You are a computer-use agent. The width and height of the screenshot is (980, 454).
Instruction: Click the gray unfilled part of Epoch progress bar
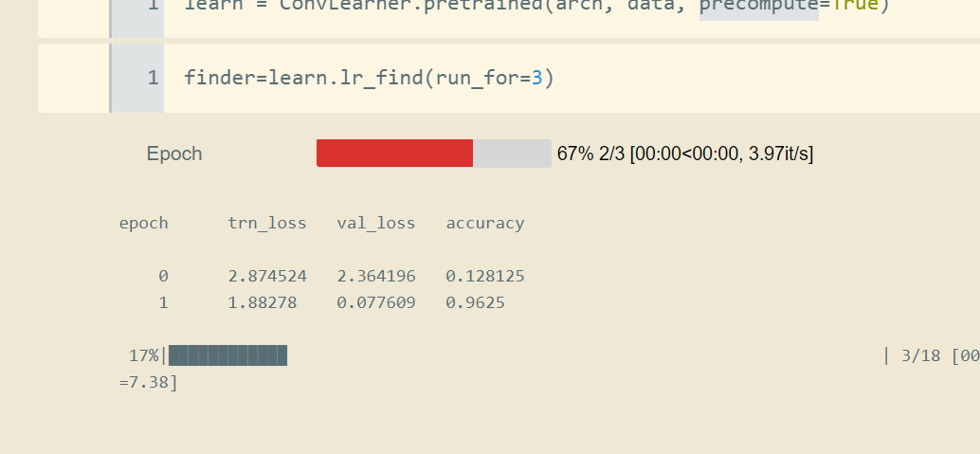(x=512, y=154)
